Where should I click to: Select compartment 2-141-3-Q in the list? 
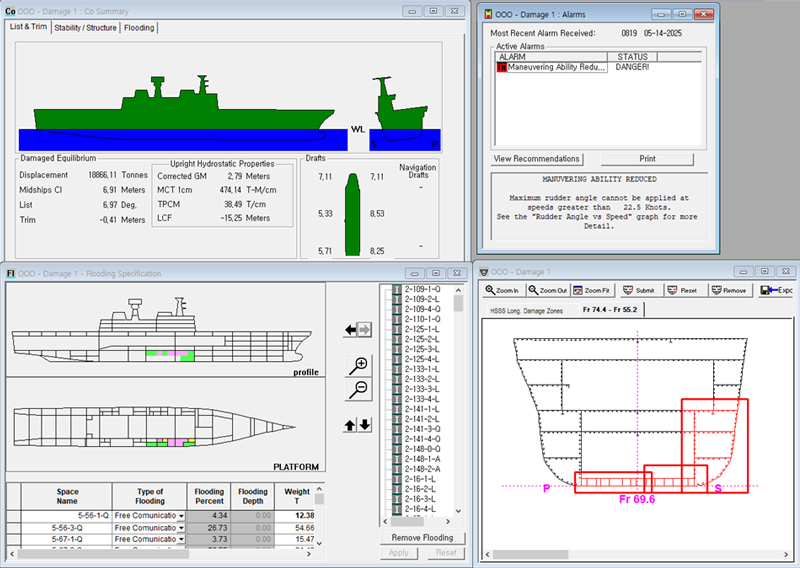click(x=420, y=428)
